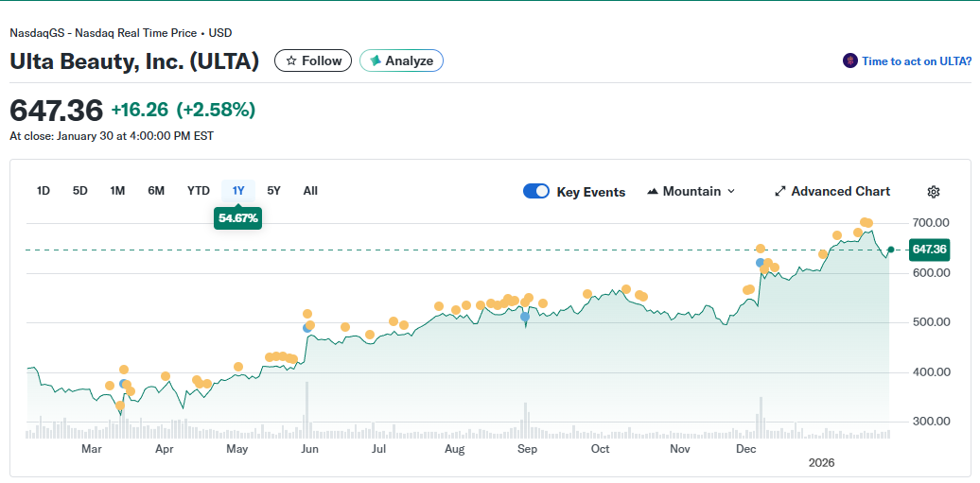This screenshot has width=980, height=483.
Task: Click the round icon beside Time to act on ULTA
Action: pos(850,60)
